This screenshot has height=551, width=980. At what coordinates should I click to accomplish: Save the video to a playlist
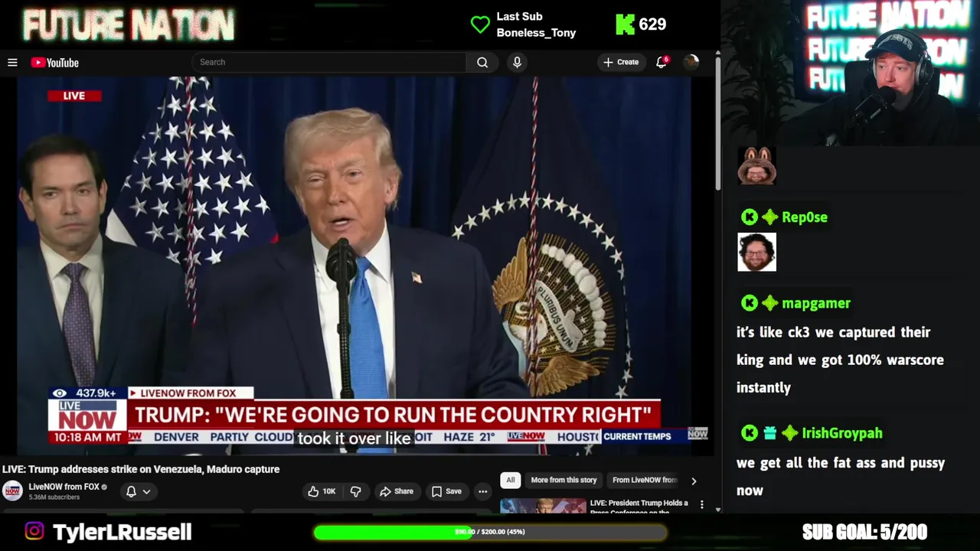click(446, 491)
